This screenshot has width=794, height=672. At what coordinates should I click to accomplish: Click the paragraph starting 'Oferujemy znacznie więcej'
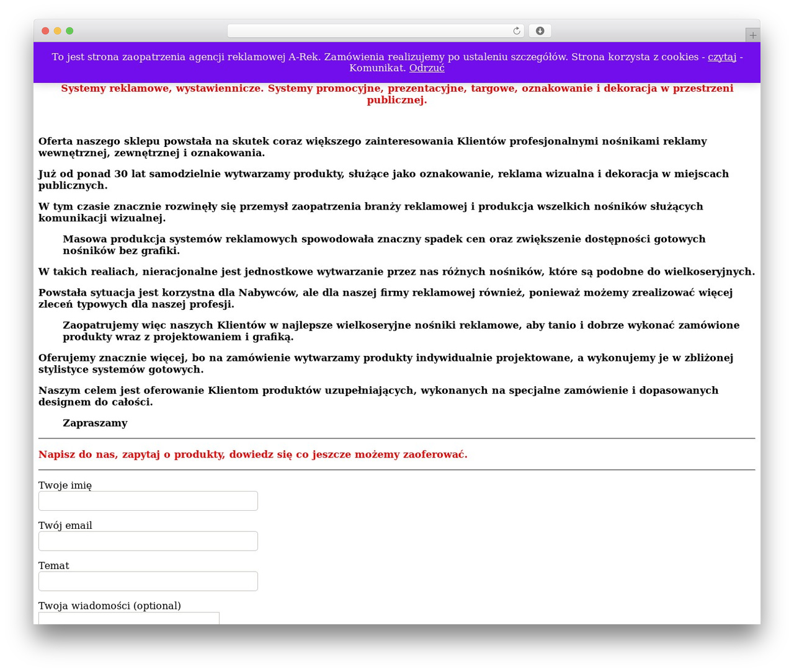386,363
